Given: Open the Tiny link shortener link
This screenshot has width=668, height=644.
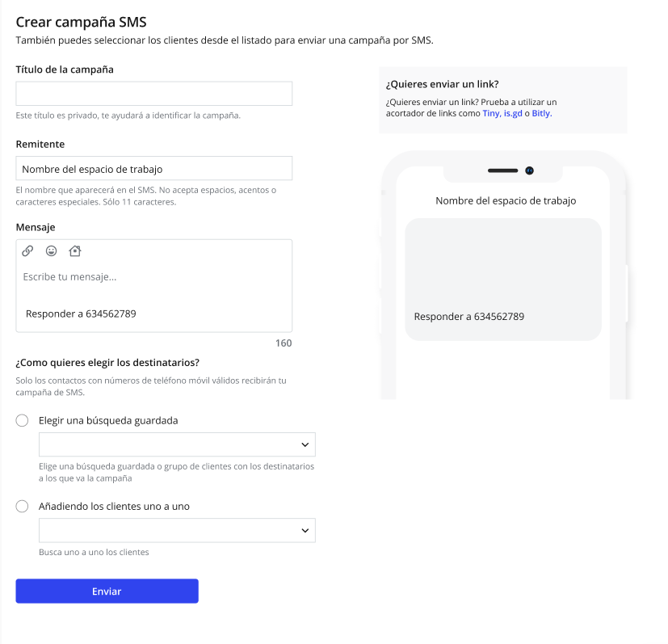Looking at the screenshot, I should (x=490, y=114).
